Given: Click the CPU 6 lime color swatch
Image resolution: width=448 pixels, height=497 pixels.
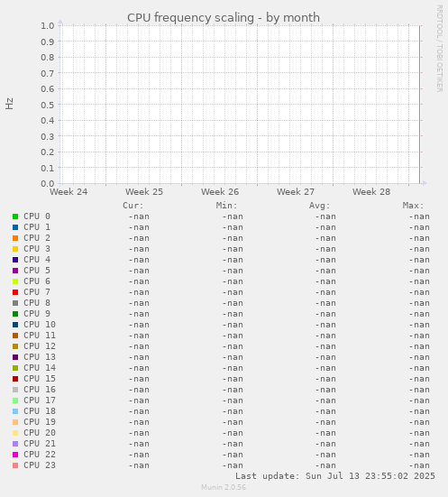Looking at the screenshot, I should [15, 281].
